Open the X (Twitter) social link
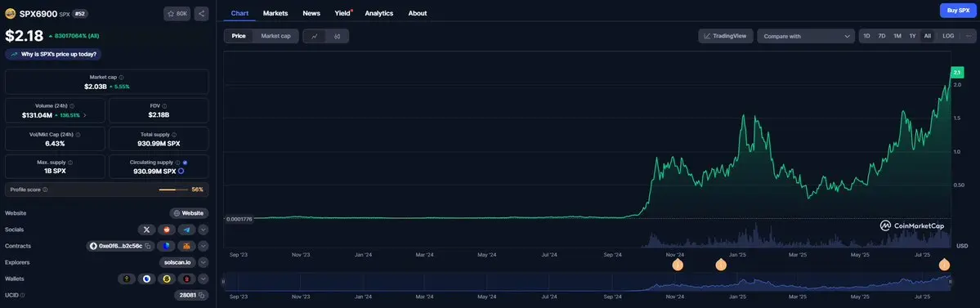The height and width of the screenshot is (308, 980). point(146,230)
